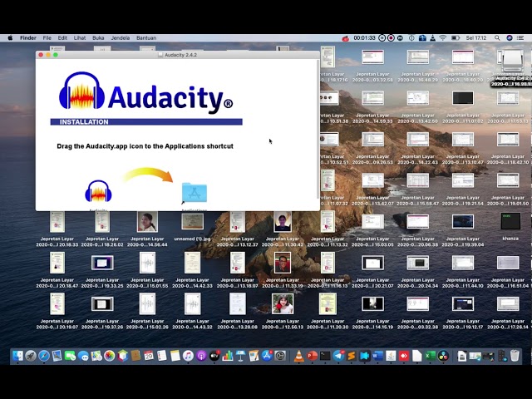Open DaVinci Resolve from the Dock

coord(443,356)
